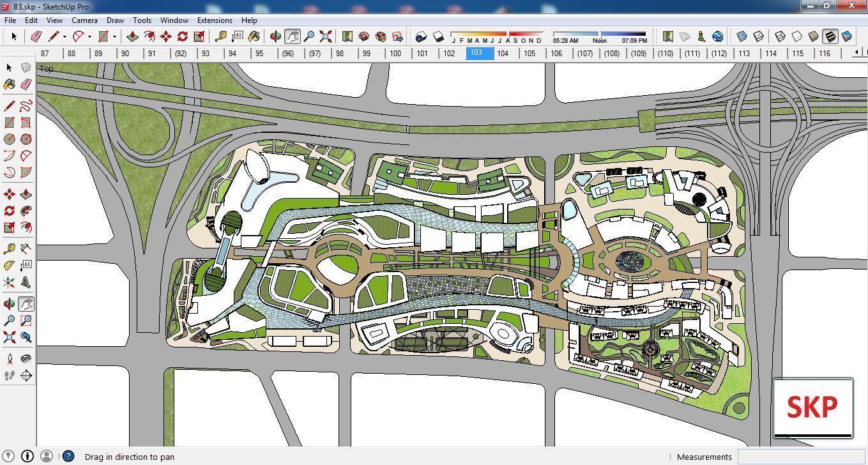Pick the Paint Bucket tool in top toolbar

(x=254, y=36)
